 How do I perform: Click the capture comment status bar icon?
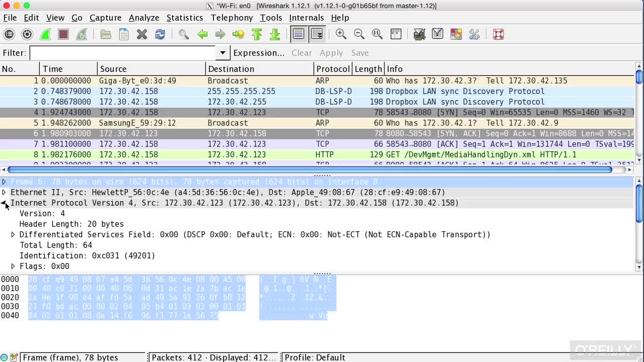[14, 357]
